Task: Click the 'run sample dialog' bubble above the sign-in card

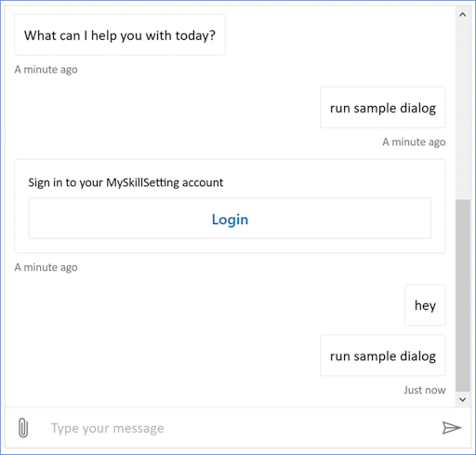Action: (383, 107)
